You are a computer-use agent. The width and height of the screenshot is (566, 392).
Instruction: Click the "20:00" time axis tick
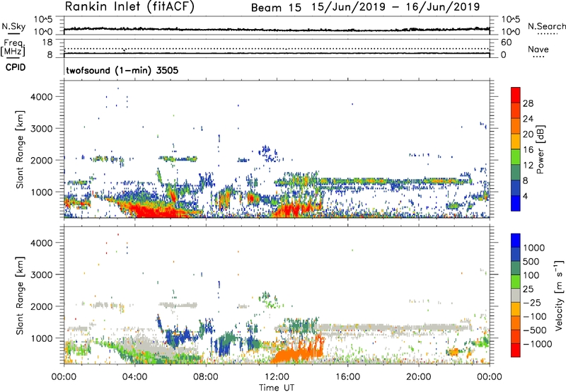point(418,377)
